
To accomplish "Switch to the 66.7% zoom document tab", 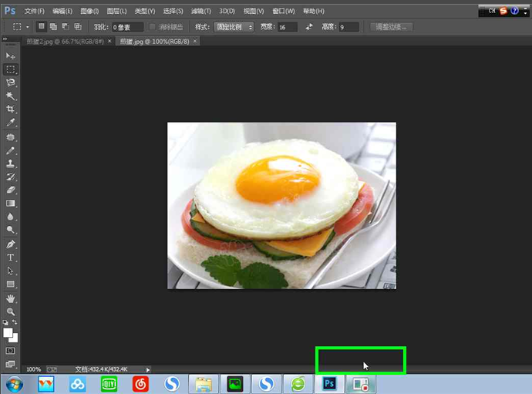I will point(65,41).
